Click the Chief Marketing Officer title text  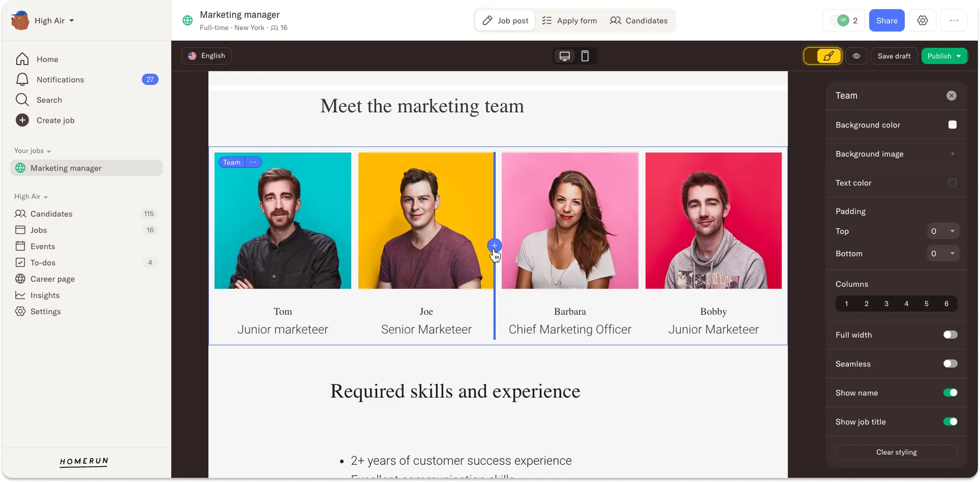pos(570,329)
